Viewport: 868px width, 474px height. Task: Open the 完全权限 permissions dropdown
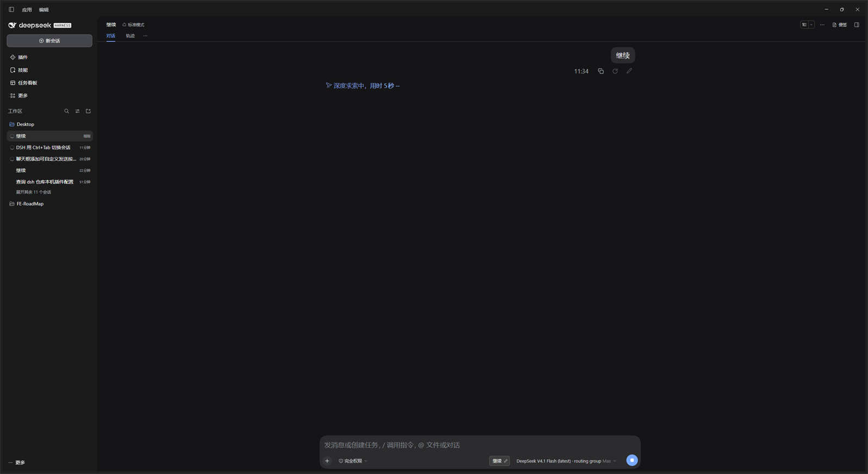353,461
